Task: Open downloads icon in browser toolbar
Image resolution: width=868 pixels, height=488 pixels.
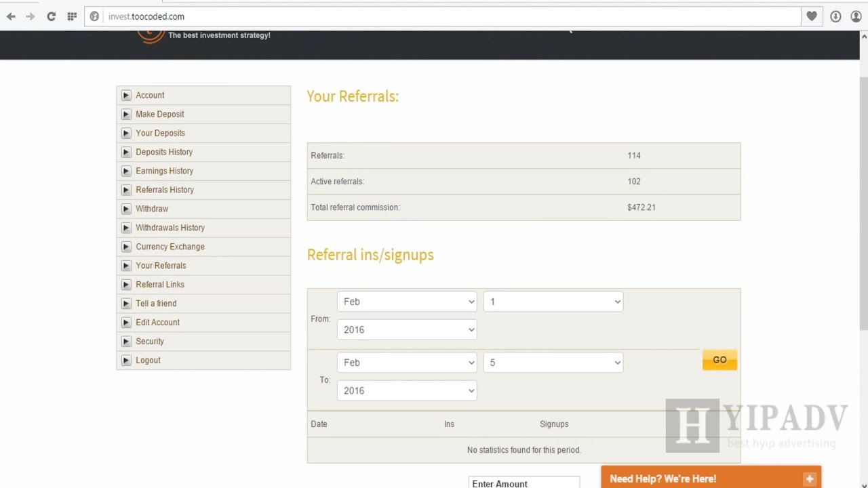Action: (835, 16)
